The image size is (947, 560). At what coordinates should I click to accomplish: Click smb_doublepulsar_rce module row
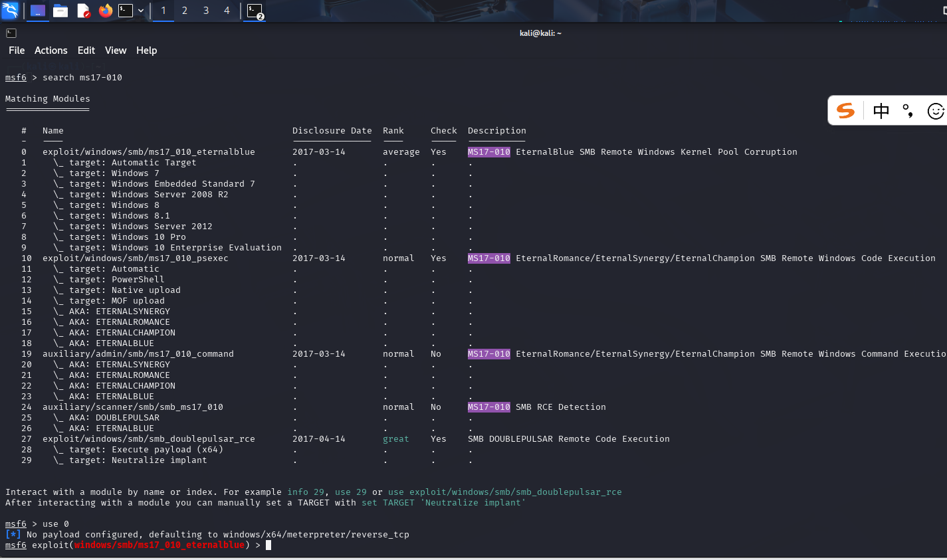tap(149, 439)
